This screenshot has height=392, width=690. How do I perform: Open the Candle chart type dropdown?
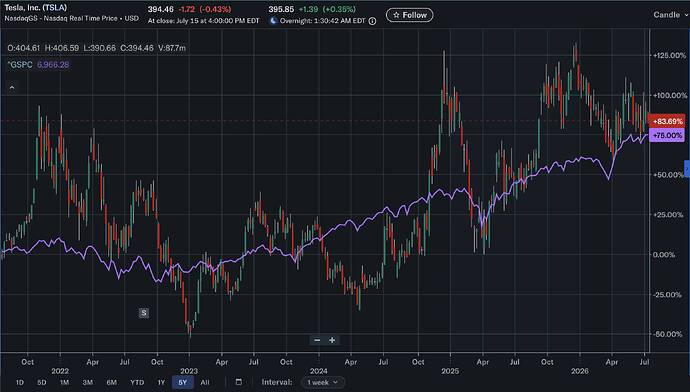670,15
